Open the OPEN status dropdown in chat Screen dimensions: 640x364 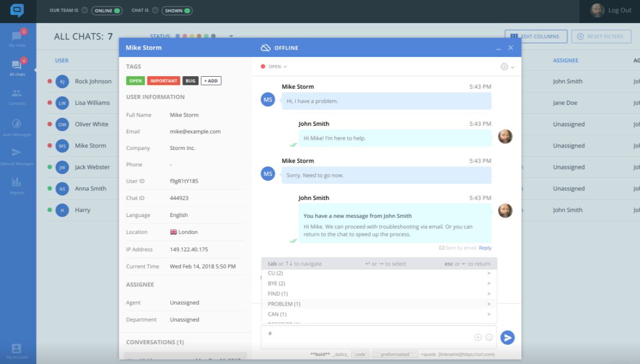pyautogui.click(x=274, y=67)
